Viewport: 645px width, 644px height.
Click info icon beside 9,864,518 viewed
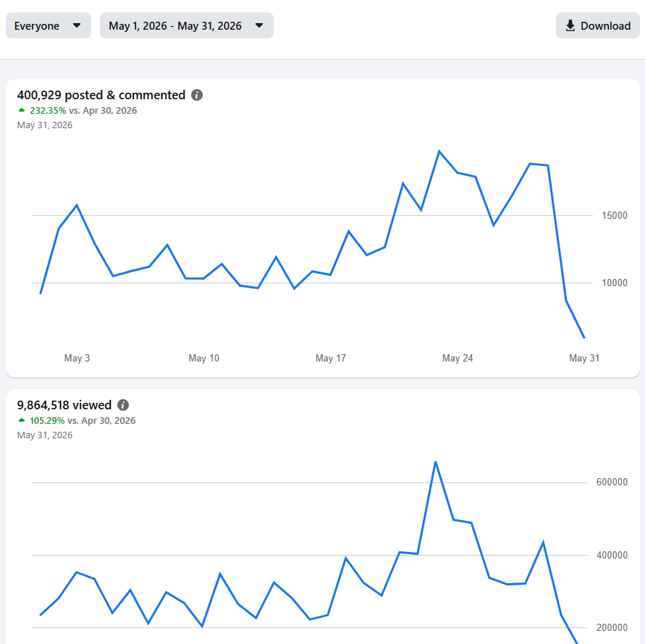point(123,405)
